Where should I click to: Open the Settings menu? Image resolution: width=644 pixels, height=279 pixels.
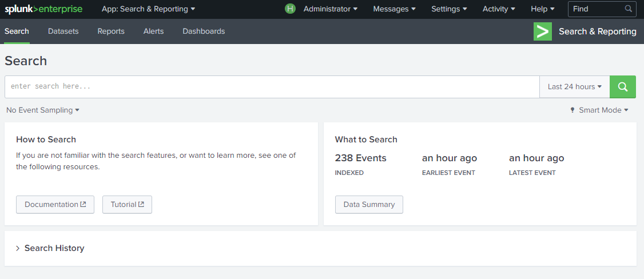coord(450,9)
